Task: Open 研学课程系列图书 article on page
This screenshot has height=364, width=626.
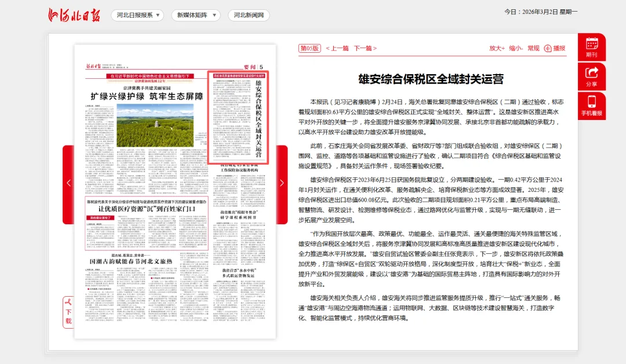Action: point(239,217)
